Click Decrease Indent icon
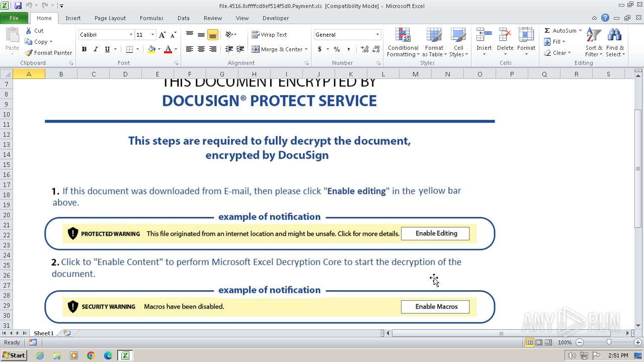The image size is (644, 362). [229, 49]
